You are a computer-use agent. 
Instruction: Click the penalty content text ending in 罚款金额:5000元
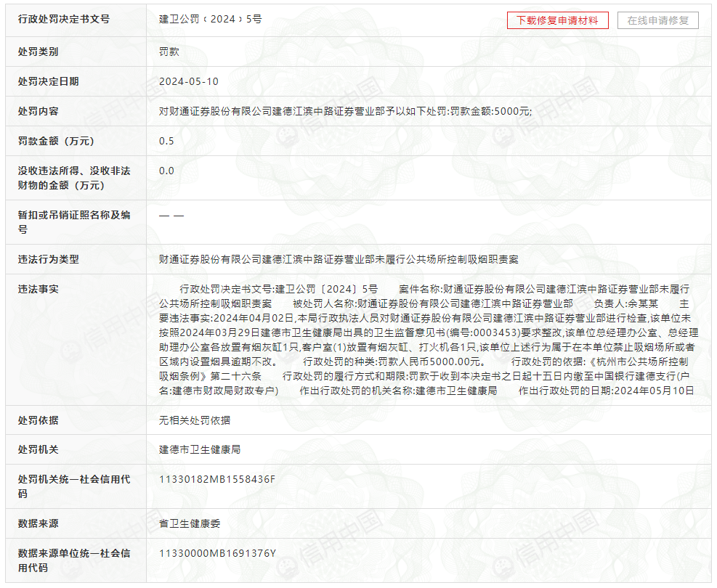coord(345,111)
